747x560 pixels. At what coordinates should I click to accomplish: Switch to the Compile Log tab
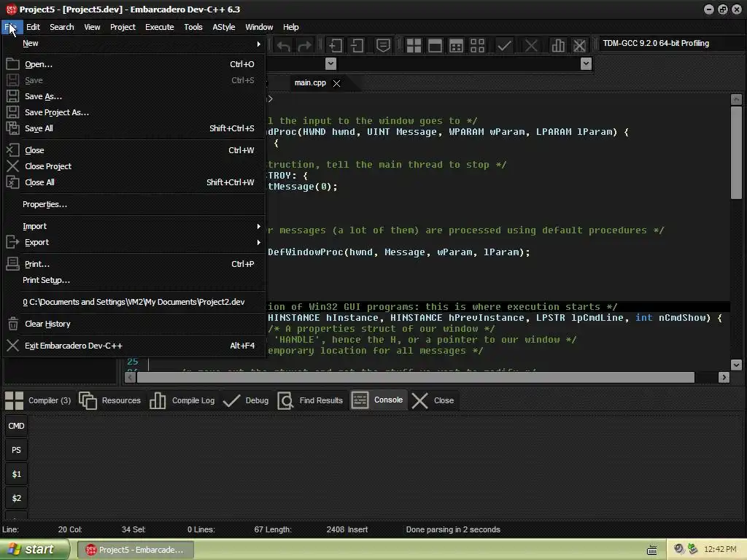182,400
